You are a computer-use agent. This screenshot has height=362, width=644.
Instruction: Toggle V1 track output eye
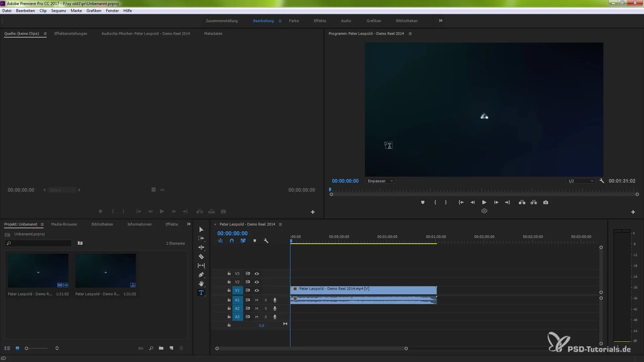tap(257, 291)
